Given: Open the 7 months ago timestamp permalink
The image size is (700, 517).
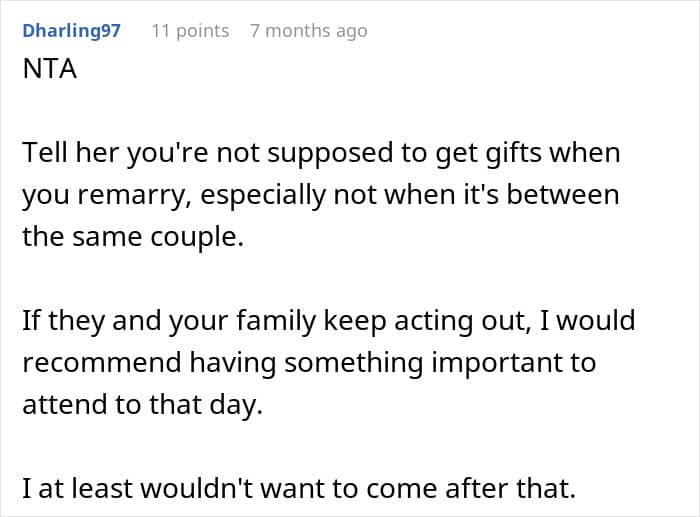Looking at the screenshot, I should click(x=309, y=31).
